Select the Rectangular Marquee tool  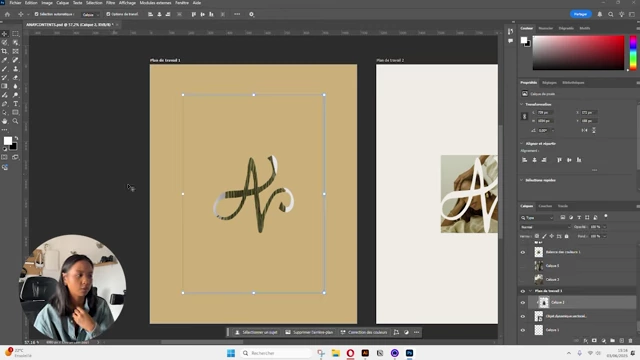click(x=16, y=33)
